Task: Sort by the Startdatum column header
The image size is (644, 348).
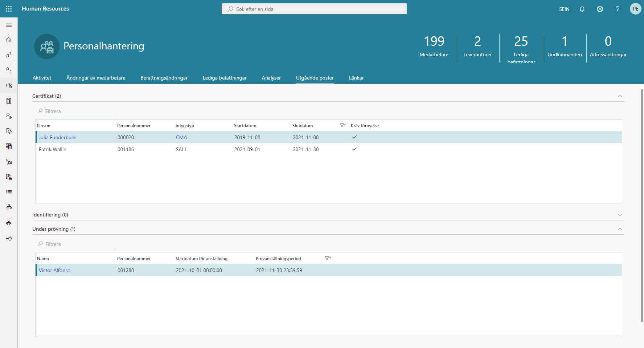Action: (x=245, y=125)
